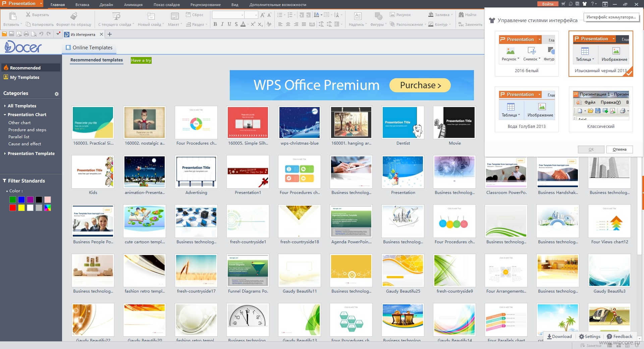The height and width of the screenshot is (349, 644).
Task: Click Purchase button on Premium banner
Action: coord(420,85)
